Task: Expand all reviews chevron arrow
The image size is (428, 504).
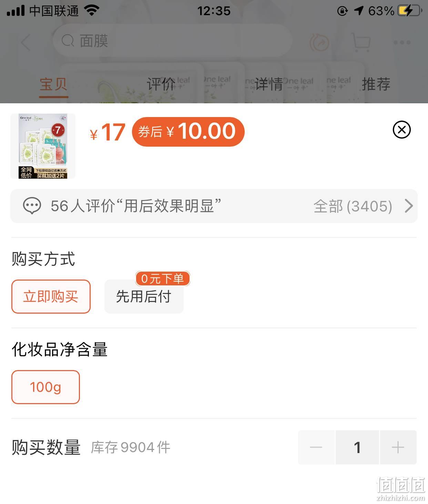Action: click(409, 206)
